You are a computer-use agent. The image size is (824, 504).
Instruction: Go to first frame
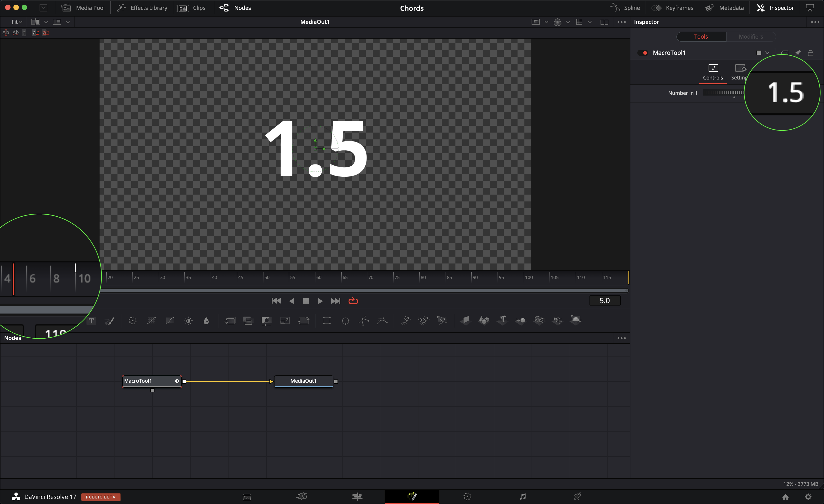276,301
